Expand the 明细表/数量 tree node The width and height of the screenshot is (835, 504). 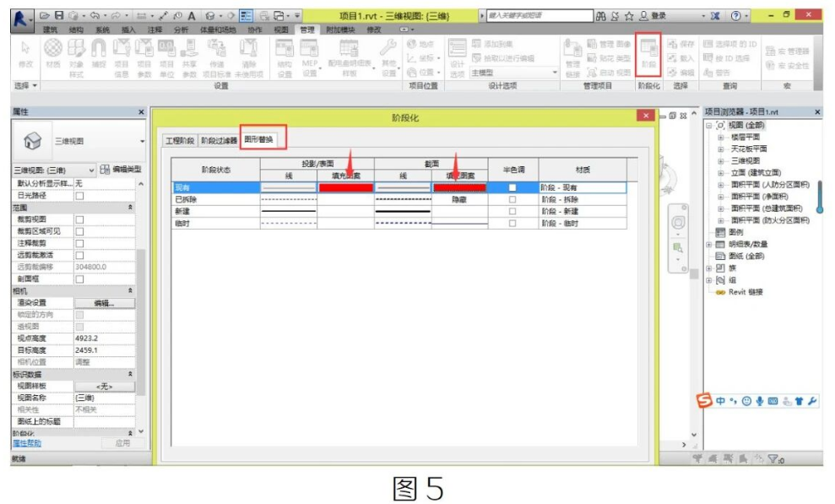click(709, 244)
